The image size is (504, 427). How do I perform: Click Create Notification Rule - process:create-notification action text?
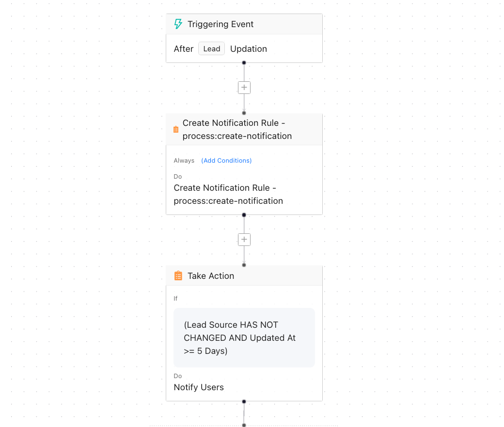pos(228,194)
